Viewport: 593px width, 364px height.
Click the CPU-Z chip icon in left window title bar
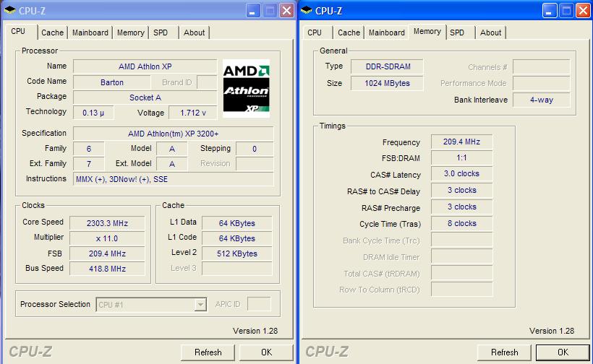coord(10,10)
